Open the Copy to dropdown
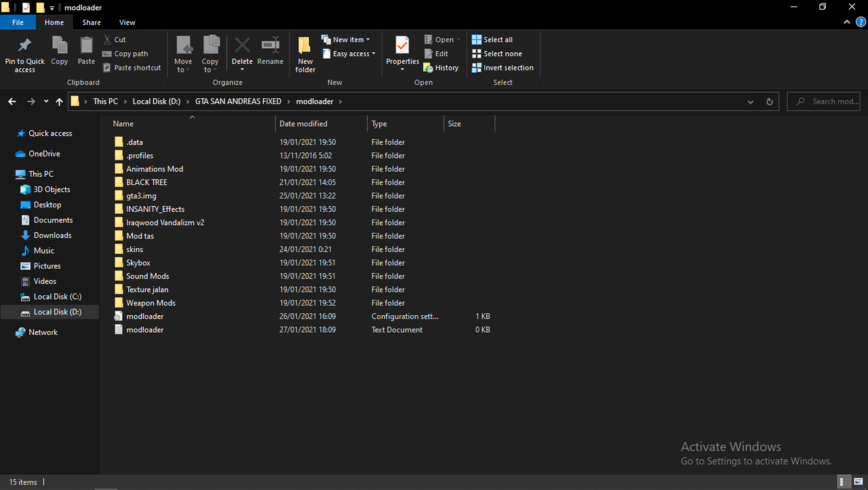 210,54
